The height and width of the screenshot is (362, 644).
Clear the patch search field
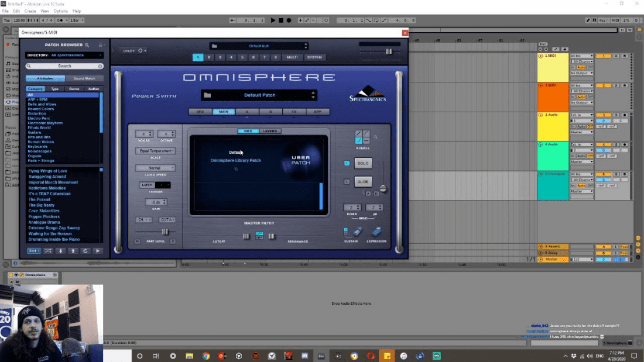pyautogui.click(x=100, y=66)
